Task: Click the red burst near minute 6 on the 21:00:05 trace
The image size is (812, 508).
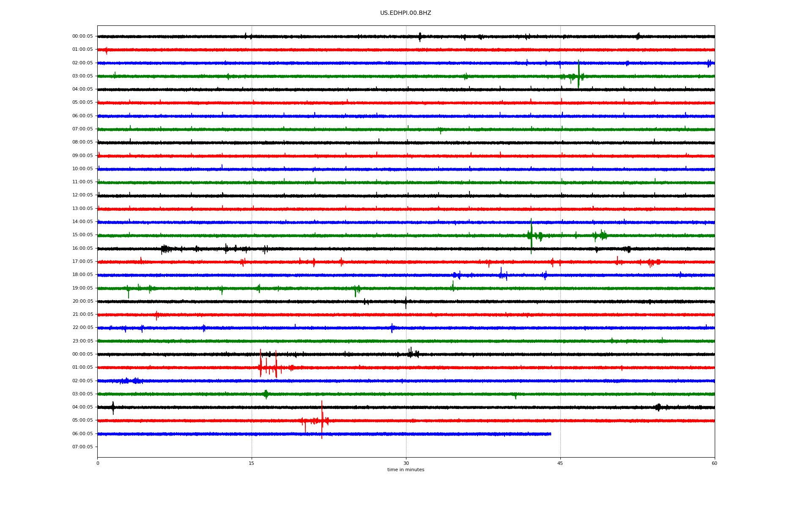Action: (x=156, y=315)
